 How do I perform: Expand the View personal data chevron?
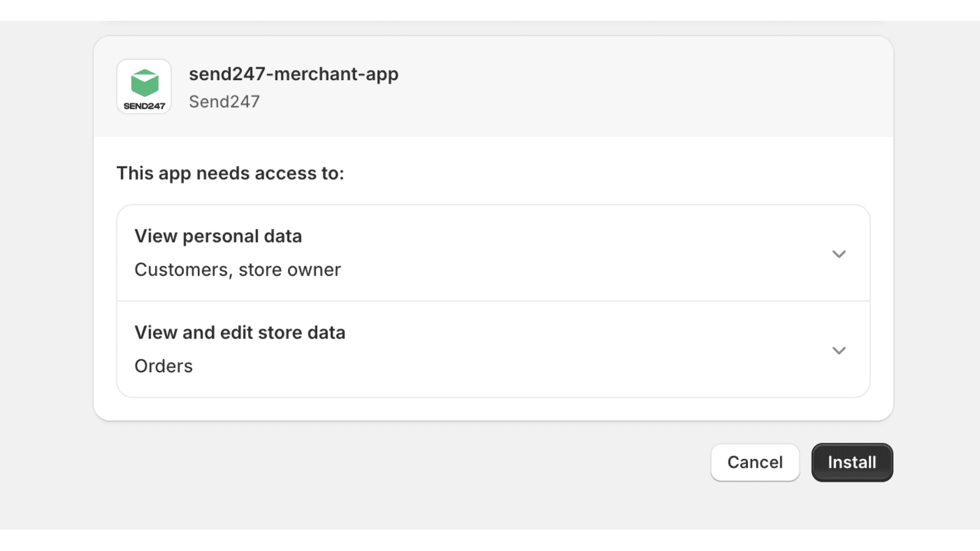(x=839, y=253)
